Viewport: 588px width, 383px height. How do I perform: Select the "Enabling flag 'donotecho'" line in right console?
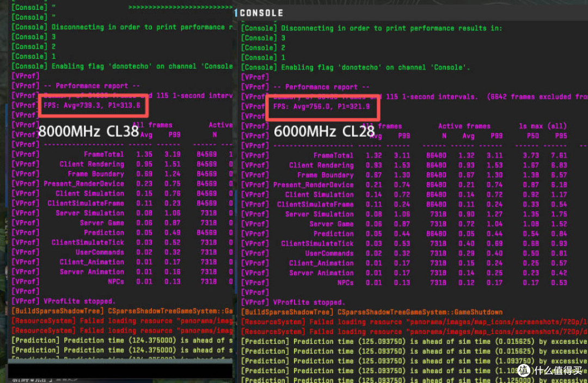click(356, 68)
